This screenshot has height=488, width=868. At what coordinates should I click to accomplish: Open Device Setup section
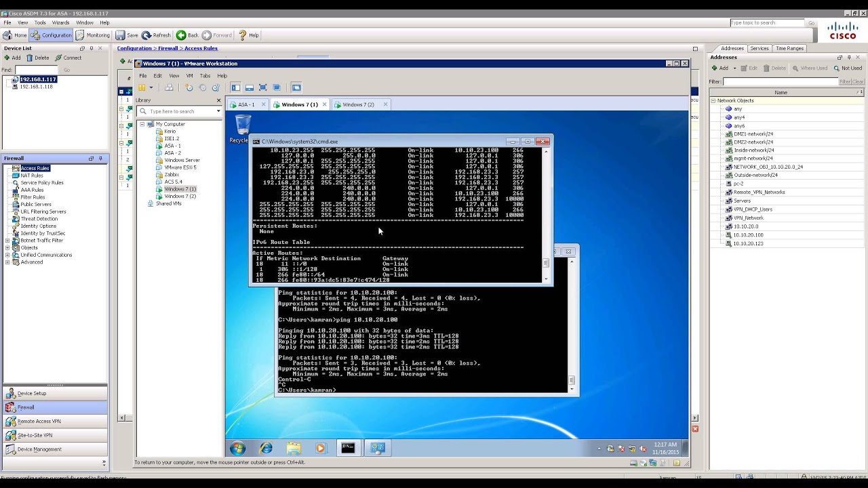coord(54,393)
